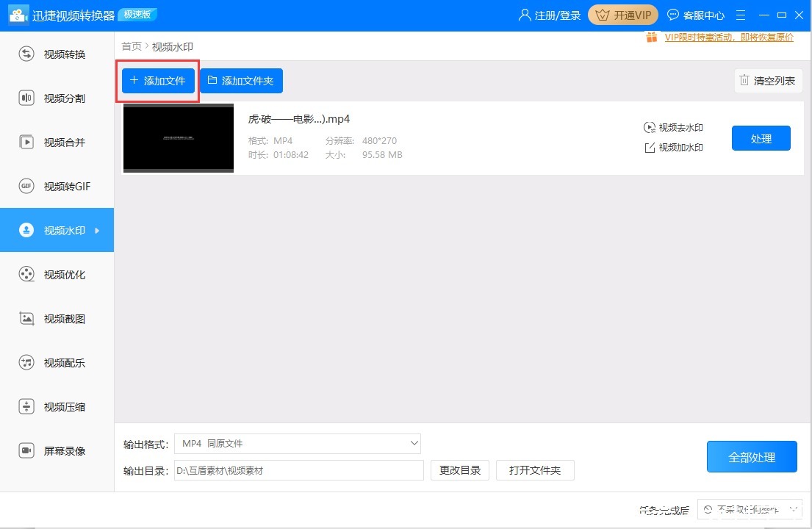Click 注册/登录 in the title bar
Image resolution: width=812 pixels, height=529 pixels.
[x=557, y=15]
